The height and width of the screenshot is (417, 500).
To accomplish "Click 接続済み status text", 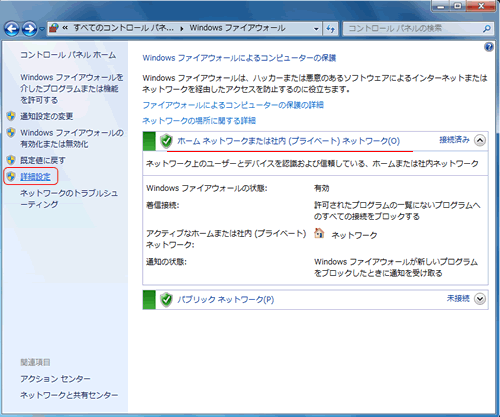I will 454,140.
